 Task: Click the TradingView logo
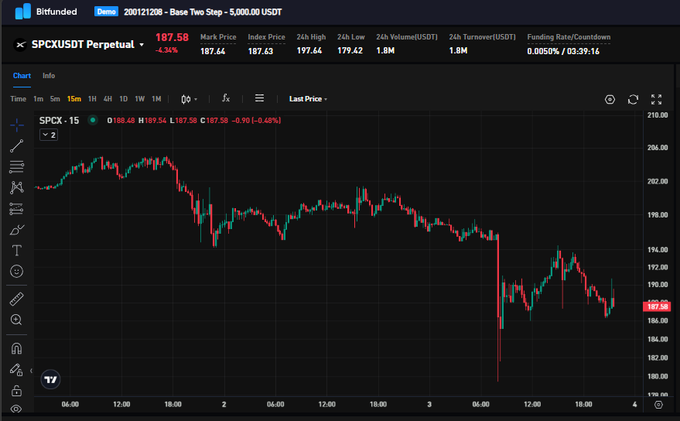pyautogui.click(x=51, y=379)
